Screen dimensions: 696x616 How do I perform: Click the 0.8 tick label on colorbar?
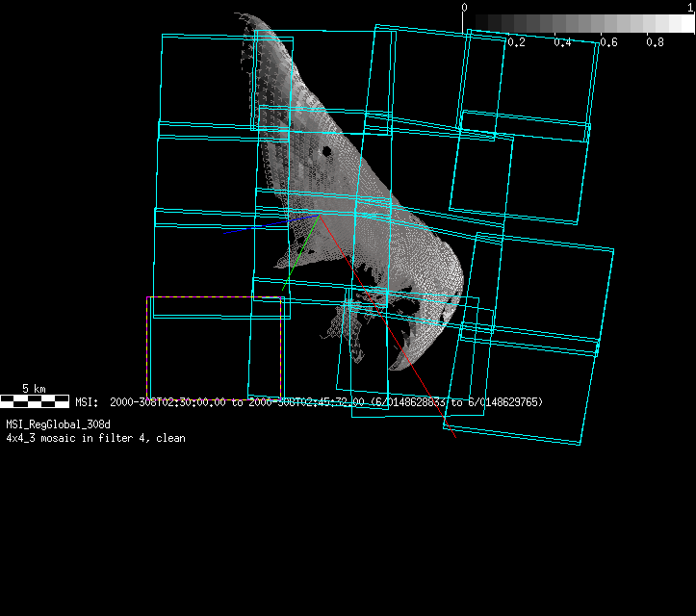[x=655, y=42]
